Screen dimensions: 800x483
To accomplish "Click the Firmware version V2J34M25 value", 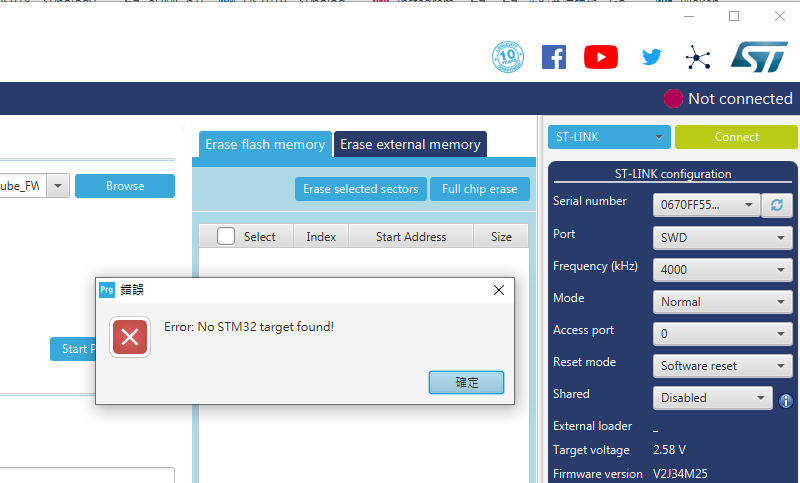I will [680, 474].
